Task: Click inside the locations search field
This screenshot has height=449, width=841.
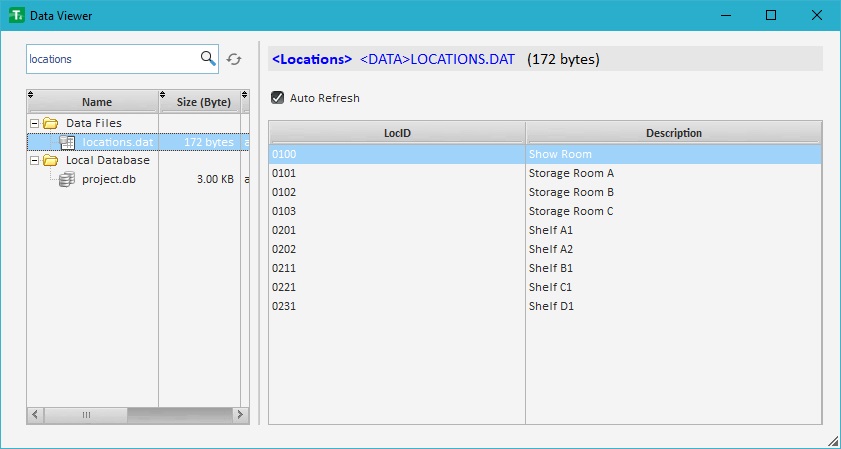Action: 110,59
